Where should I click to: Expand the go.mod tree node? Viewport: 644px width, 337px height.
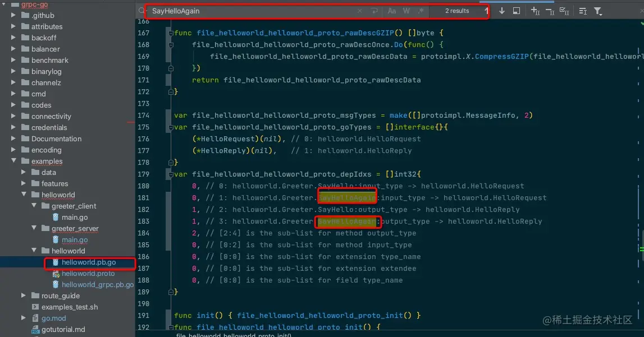tap(24, 318)
